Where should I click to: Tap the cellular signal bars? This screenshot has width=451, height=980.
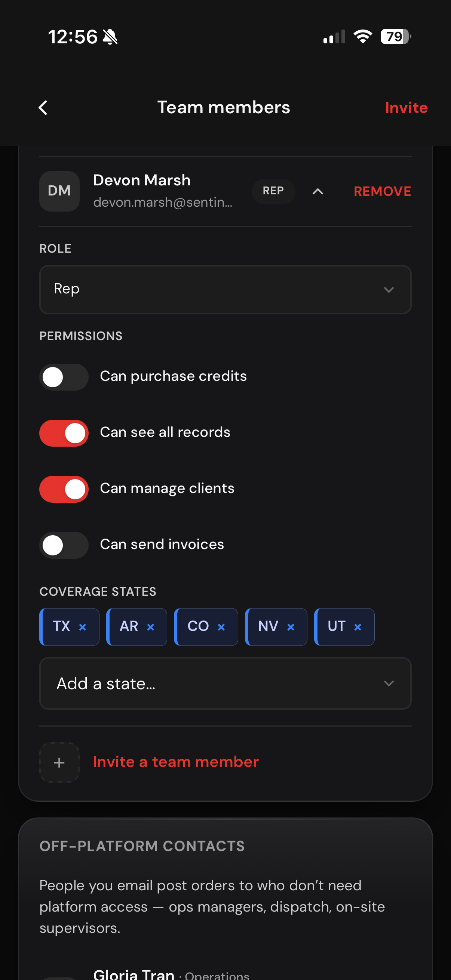334,37
